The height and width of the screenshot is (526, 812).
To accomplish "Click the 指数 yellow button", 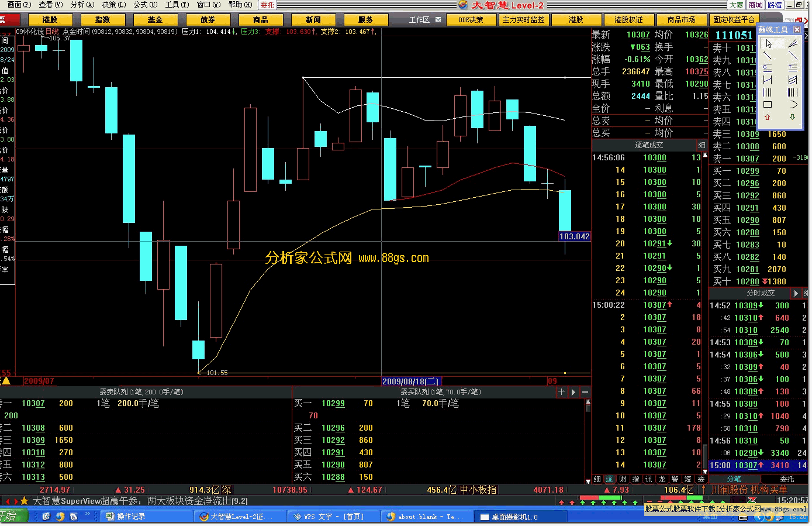I will 102,19.
